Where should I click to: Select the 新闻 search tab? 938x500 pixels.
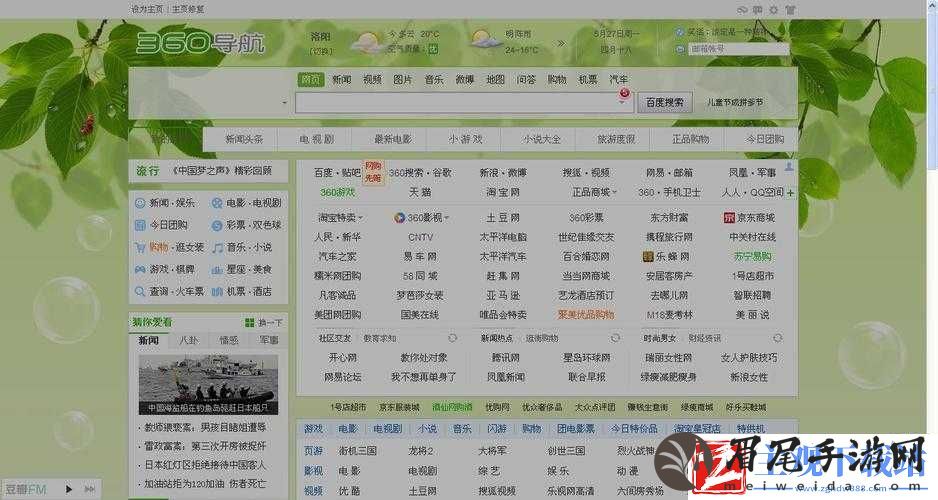pyautogui.click(x=342, y=80)
